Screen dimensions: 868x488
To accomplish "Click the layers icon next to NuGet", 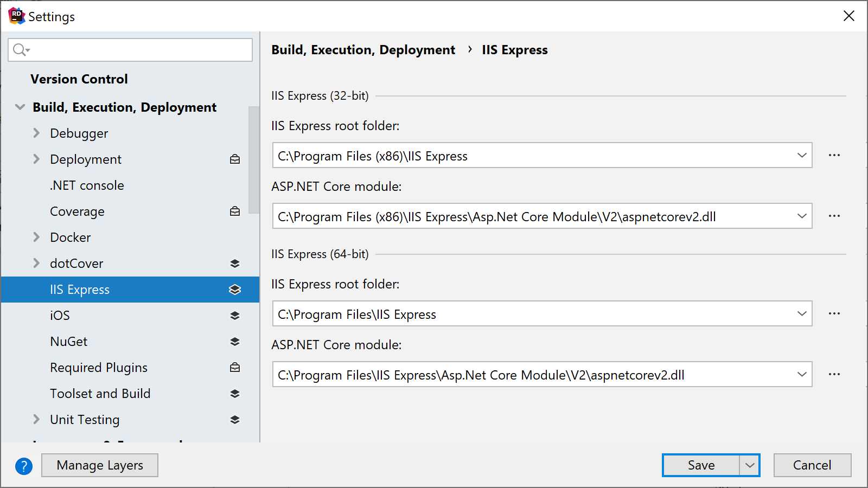I will tap(235, 341).
